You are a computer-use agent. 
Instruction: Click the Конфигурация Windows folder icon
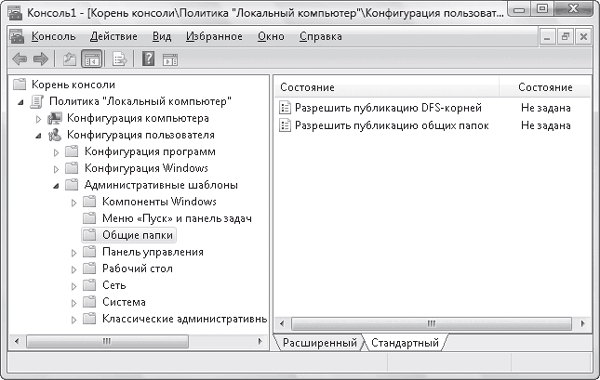(x=72, y=168)
